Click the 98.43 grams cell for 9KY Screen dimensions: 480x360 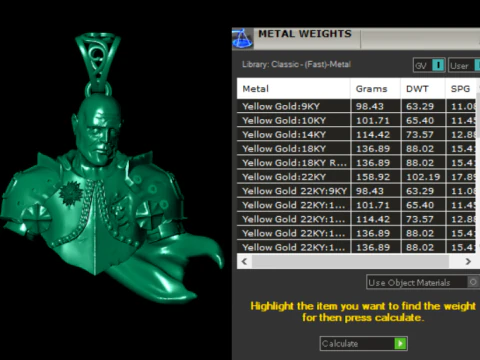coord(376,106)
